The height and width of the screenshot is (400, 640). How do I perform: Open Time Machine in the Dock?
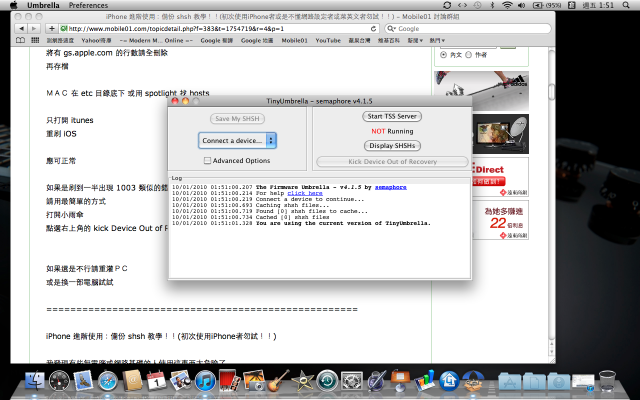point(327,380)
